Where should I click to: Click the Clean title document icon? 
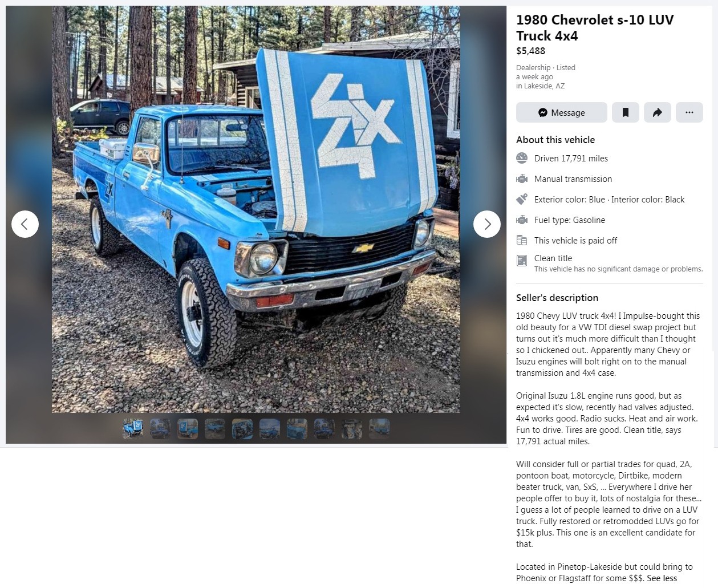[x=522, y=261]
